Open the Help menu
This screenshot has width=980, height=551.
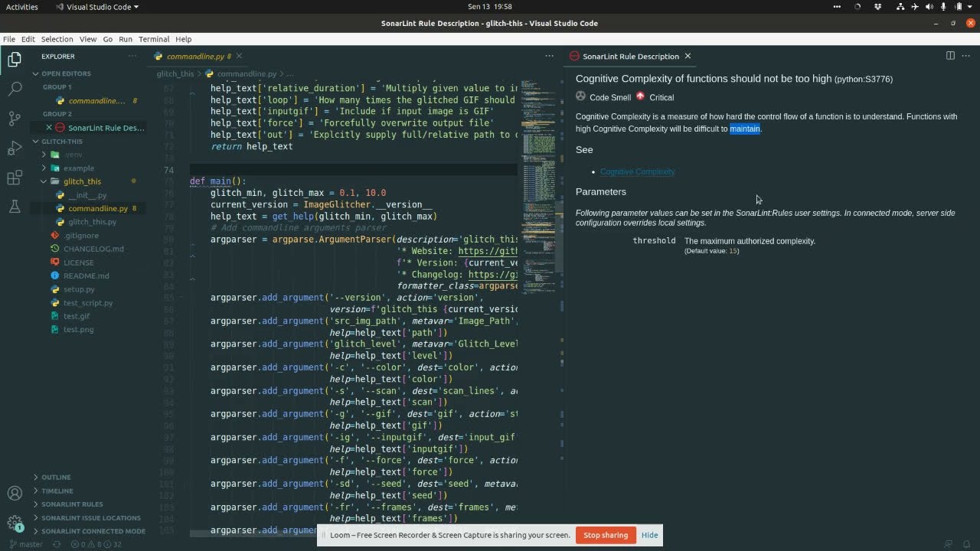pos(183,39)
